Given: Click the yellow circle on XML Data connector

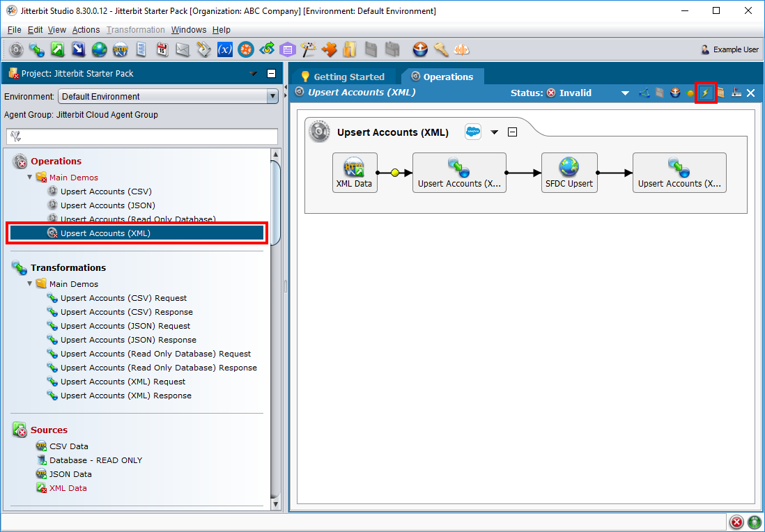Looking at the screenshot, I should pyautogui.click(x=395, y=173).
